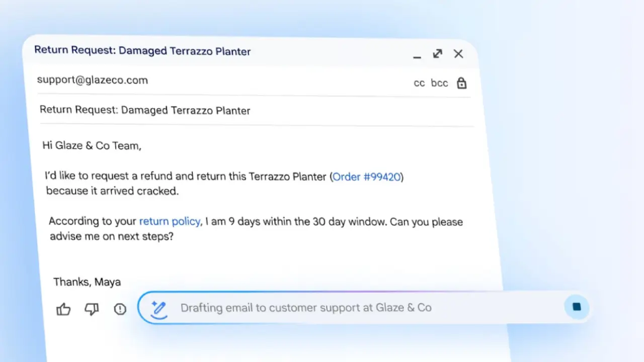This screenshot has height=362, width=644.
Task: Click the Thanks, Maya signature line
Action: [x=87, y=282]
